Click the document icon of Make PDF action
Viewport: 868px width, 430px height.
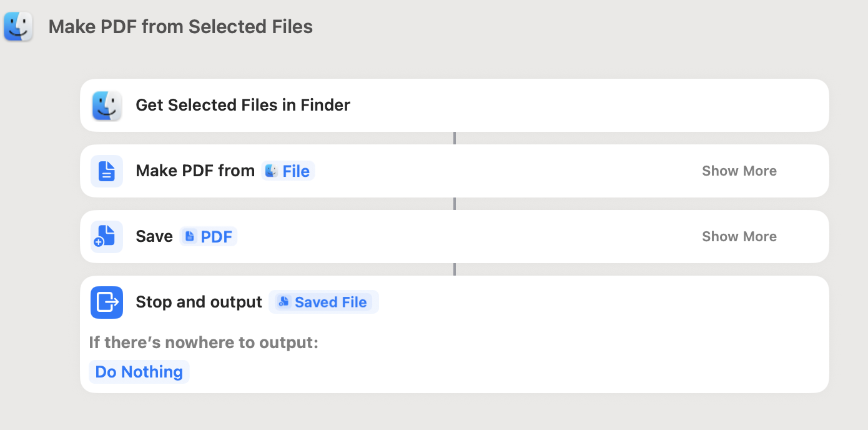point(107,171)
